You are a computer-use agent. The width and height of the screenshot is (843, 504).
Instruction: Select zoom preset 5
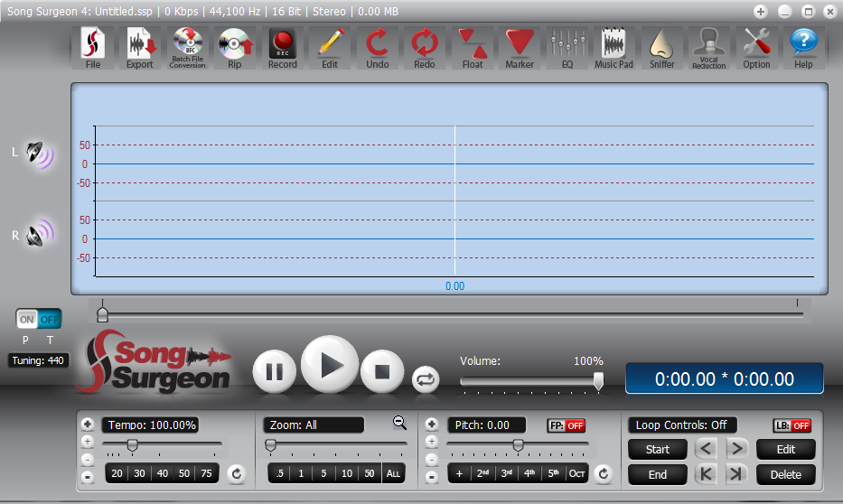point(323,473)
